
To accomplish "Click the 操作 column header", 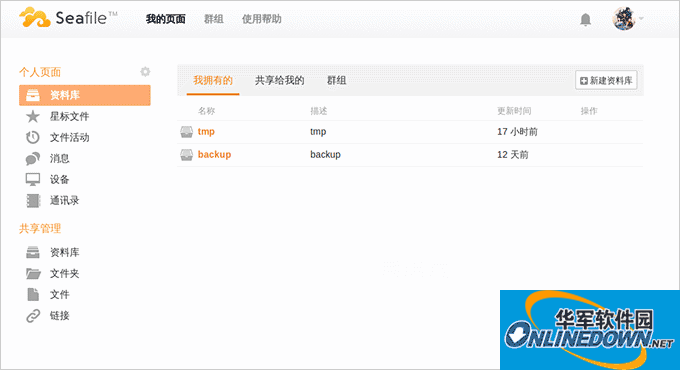I will [589, 111].
